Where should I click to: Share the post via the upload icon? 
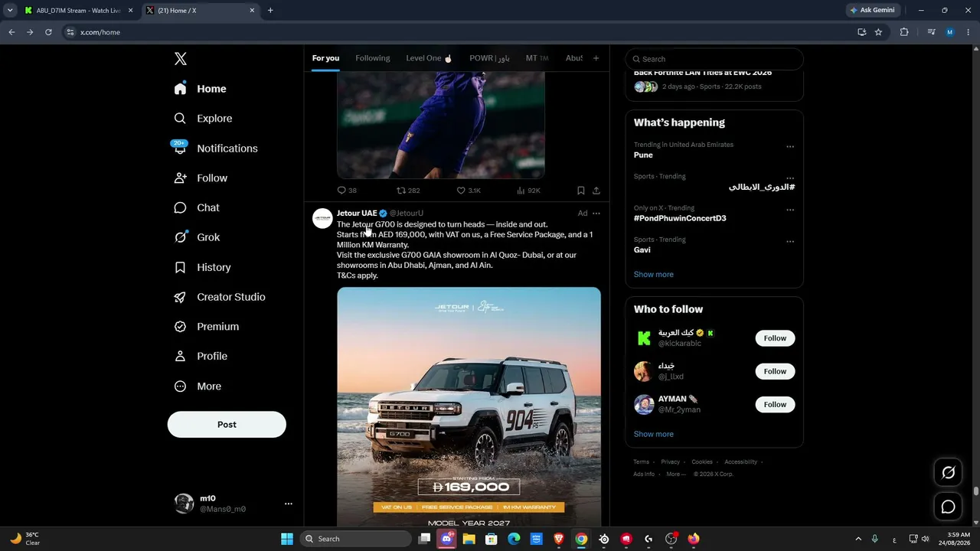coord(596,191)
